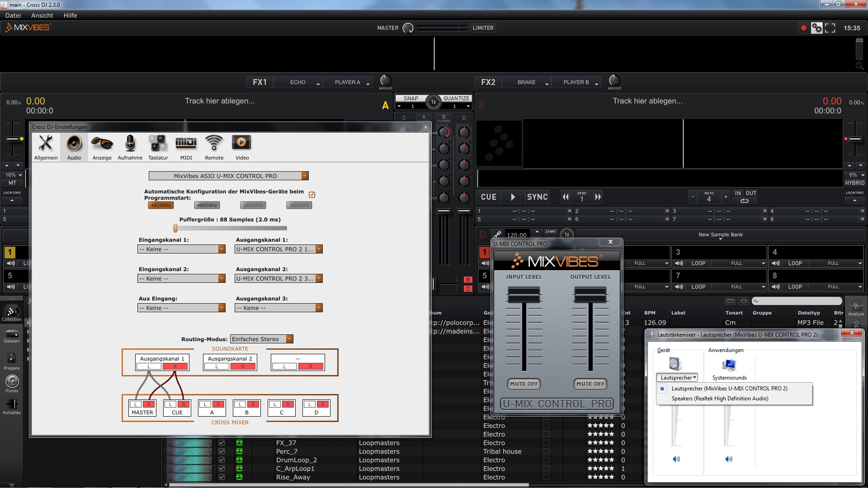Screen dimensions: 868x488
Task: Click the MASTER volume knob
Action: pyautogui.click(x=408, y=28)
